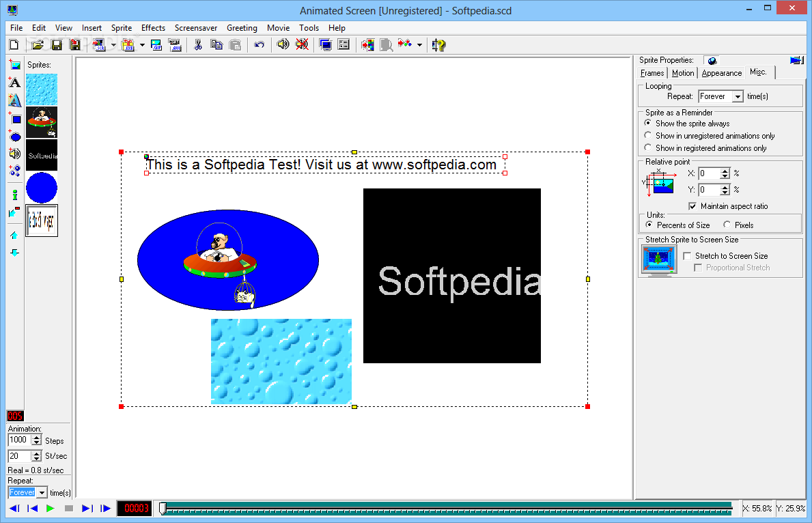
Task: Click the Save As floppy icon
Action: (x=75, y=45)
